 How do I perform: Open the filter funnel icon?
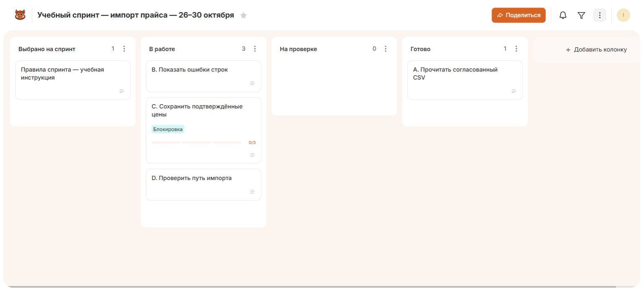581,15
